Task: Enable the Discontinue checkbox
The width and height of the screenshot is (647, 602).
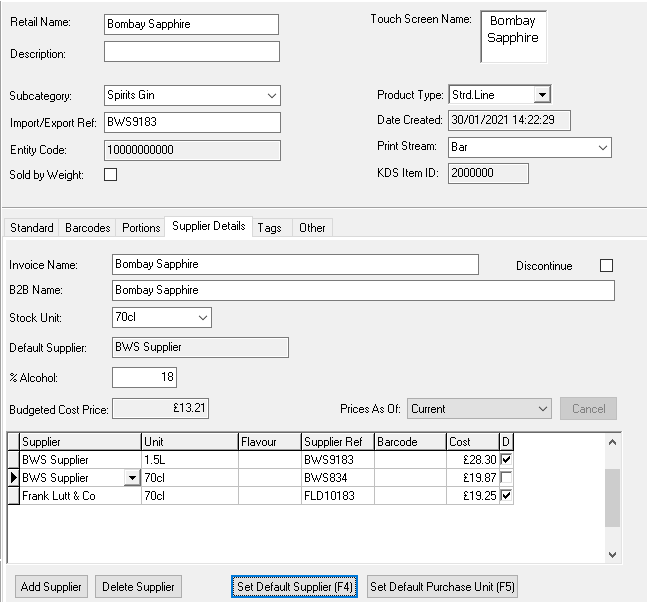Action: coord(606,266)
